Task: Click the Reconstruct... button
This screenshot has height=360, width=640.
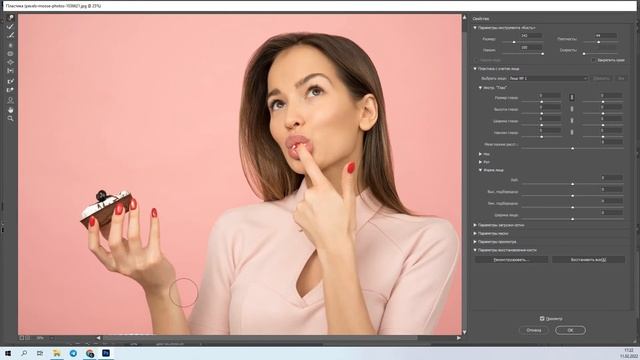Action: (511, 260)
